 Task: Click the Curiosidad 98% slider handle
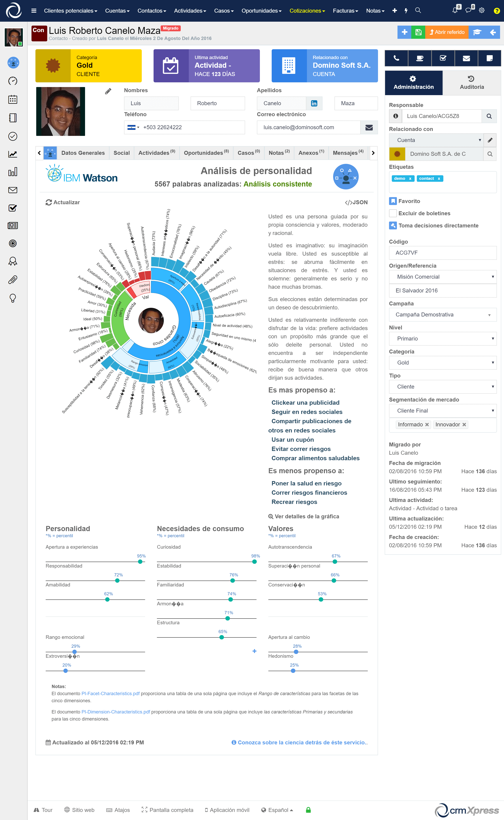pyautogui.click(x=254, y=562)
